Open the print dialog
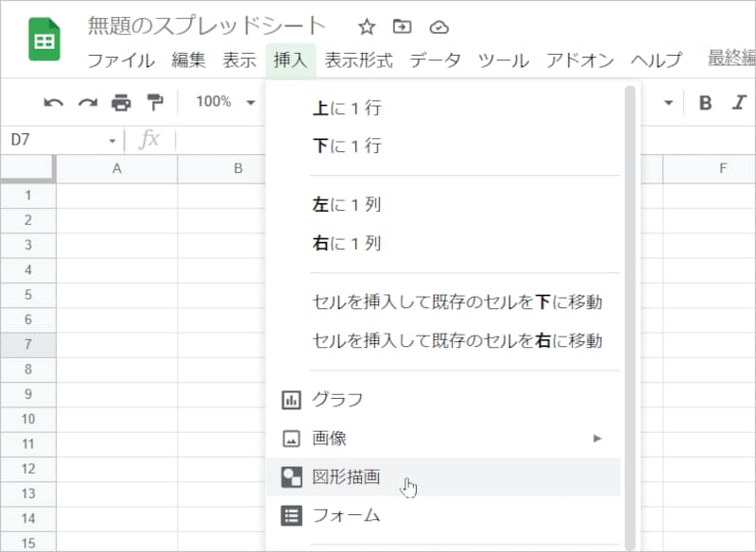 [120, 102]
